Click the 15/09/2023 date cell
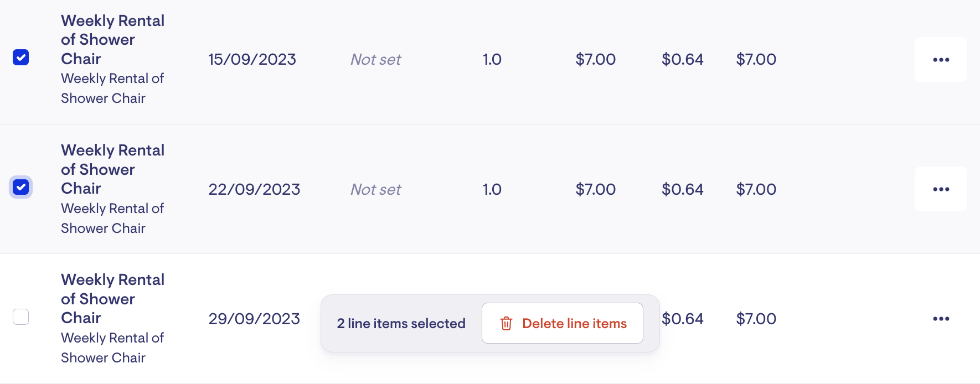 252,60
